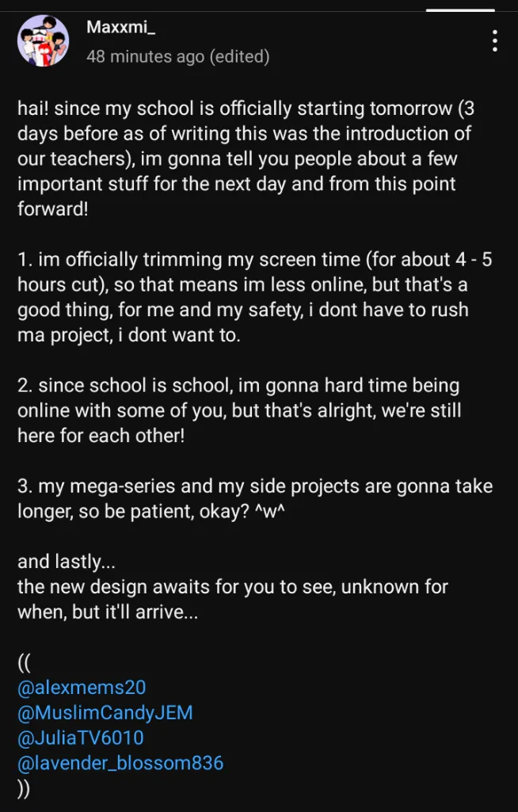Click the 'new design awaits' sentence

(x=233, y=587)
